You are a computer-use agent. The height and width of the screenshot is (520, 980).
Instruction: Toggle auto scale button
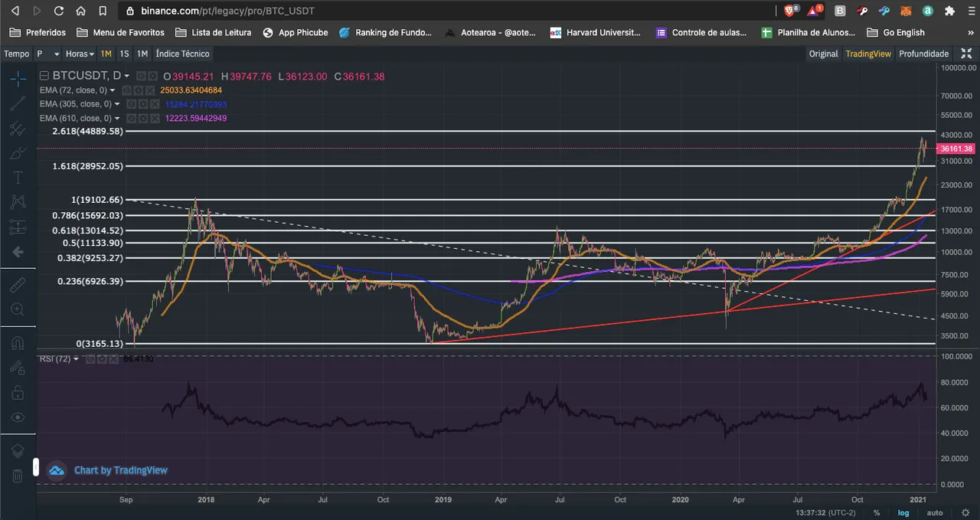[934, 512]
